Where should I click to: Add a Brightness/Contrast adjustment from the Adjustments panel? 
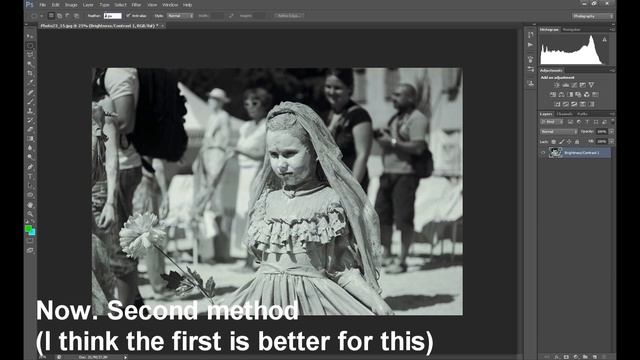[x=558, y=85]
